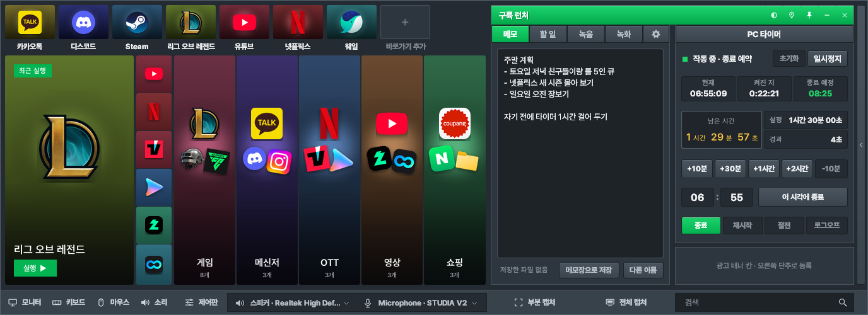Click the magnifier icon in the 검색 box
Screen dimensions: 868x315
pos(843,303)
